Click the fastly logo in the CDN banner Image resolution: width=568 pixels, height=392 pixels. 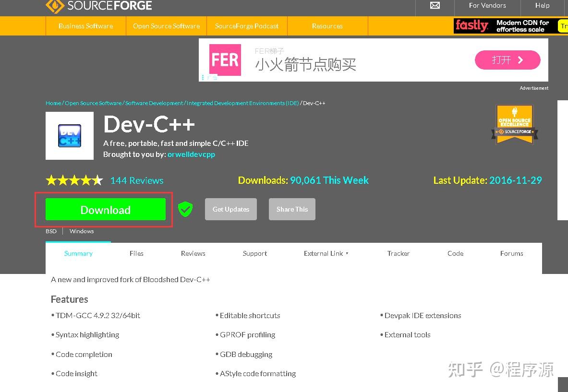pos(471,25)
